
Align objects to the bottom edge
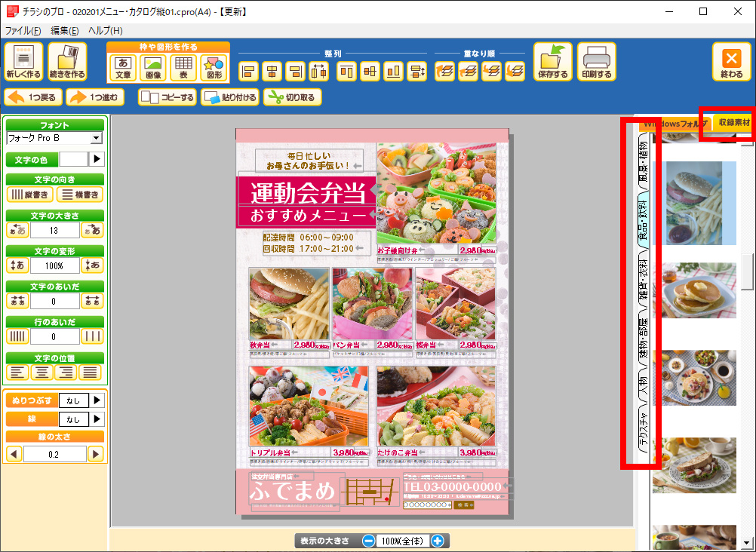tap(393, 72)
